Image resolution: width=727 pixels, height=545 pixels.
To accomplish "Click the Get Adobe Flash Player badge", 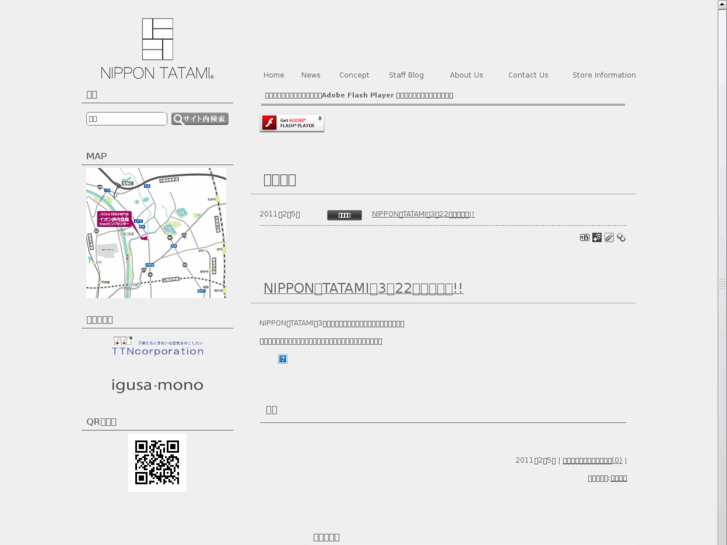I will 292,123.
